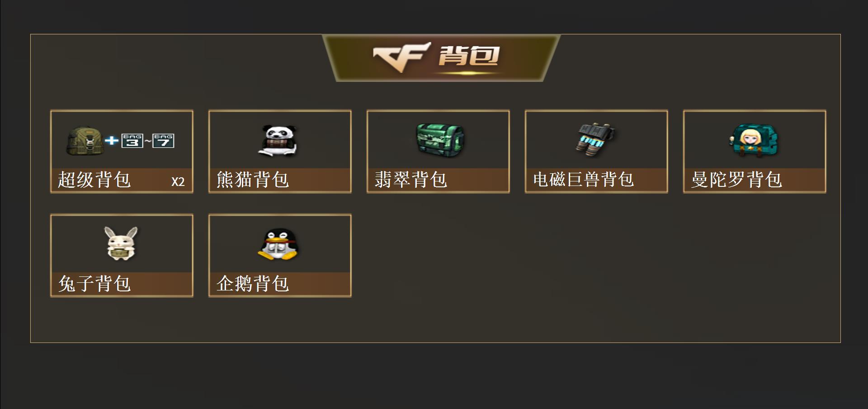Click the rabbit backpack icon
This screenshot has width=868, height=409.
click(x=121, y=243)
